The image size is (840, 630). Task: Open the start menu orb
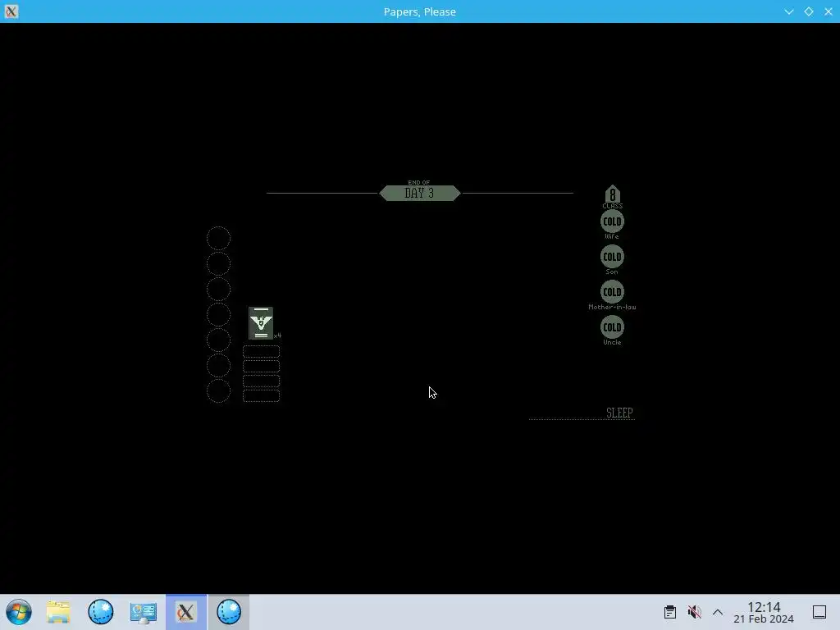[19, 612]
